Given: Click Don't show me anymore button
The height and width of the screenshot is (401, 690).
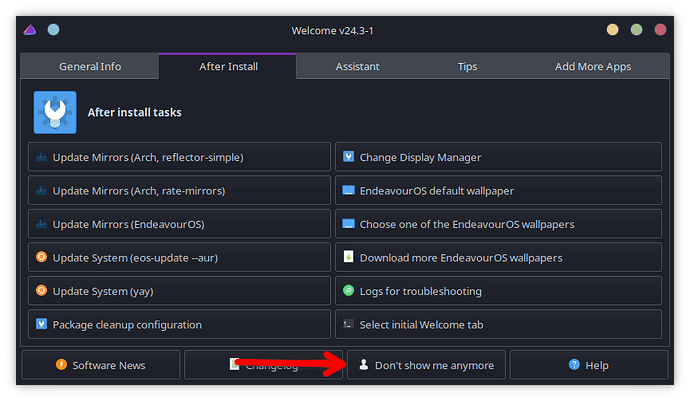Looking at the screenshot, I should click(x=426, y=365).
